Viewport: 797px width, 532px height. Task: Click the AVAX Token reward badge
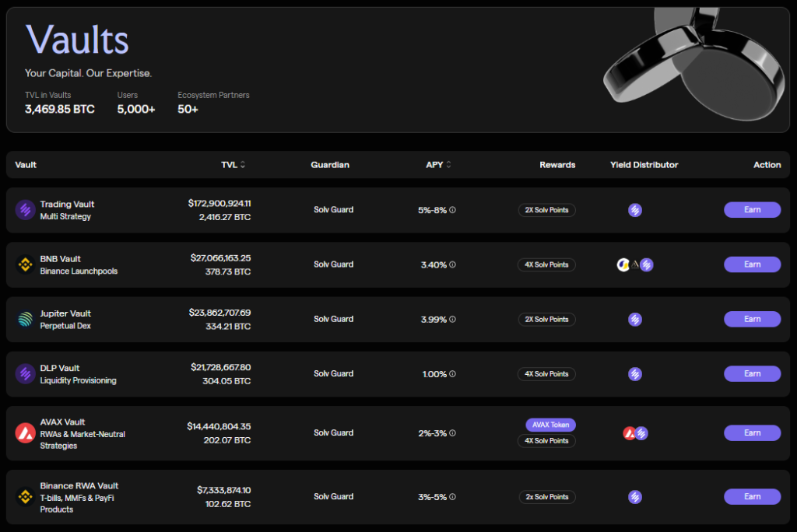(550, 425)
